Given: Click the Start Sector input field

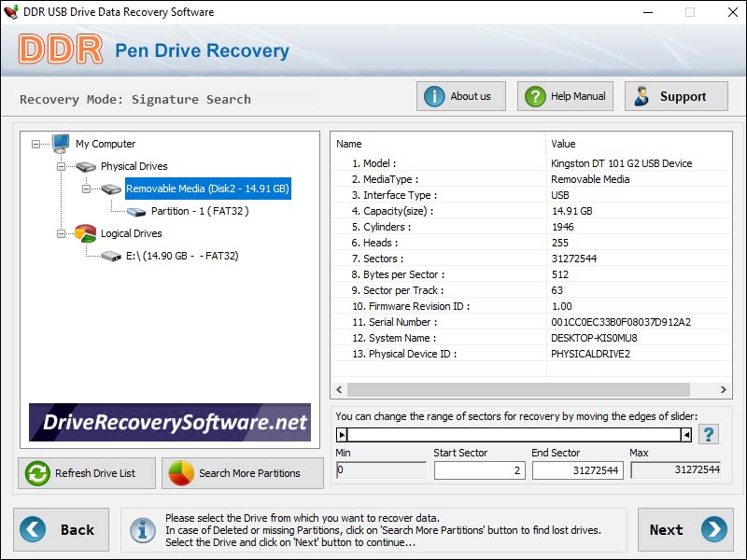Looking at the screenshot, I should click(479, 470).
